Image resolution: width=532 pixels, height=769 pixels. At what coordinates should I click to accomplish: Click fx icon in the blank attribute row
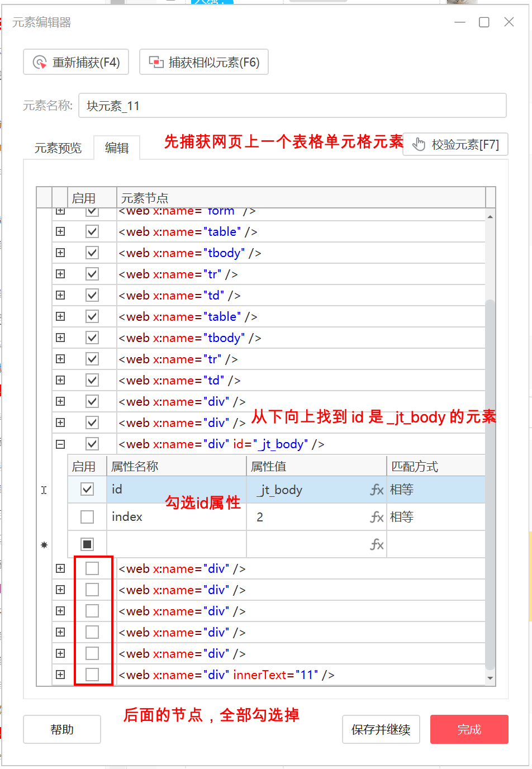[377, 544]
